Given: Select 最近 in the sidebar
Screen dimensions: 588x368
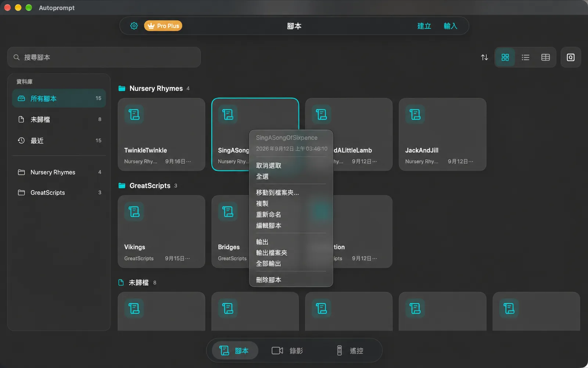Looking at the screenshot, I should (59, 141).
